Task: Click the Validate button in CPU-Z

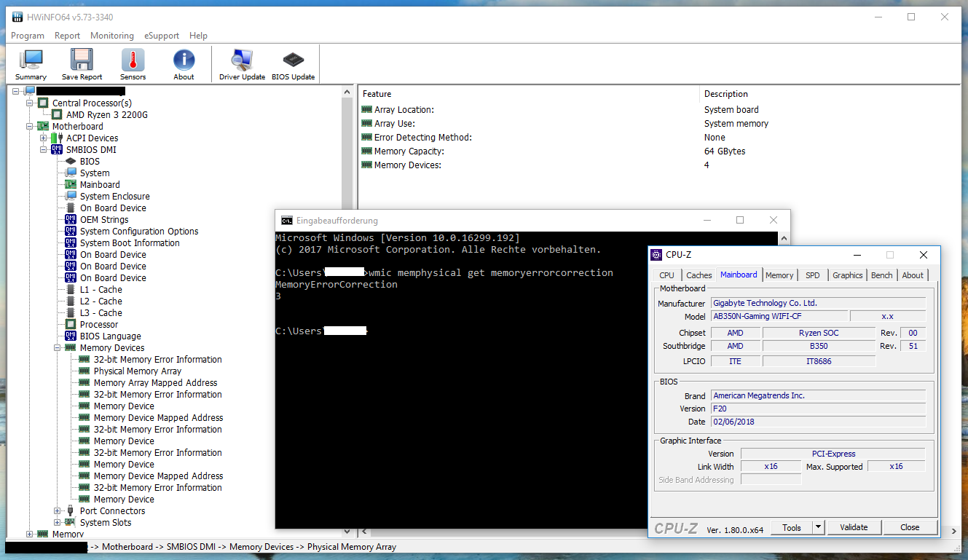Action: (854, 527)
